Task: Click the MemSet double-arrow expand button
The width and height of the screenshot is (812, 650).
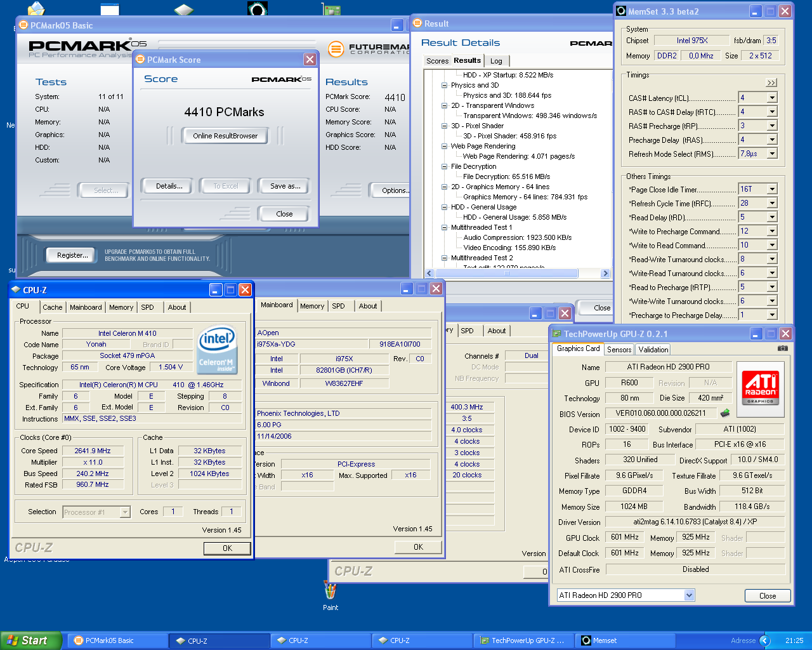Action: click(x=771, y=83)
